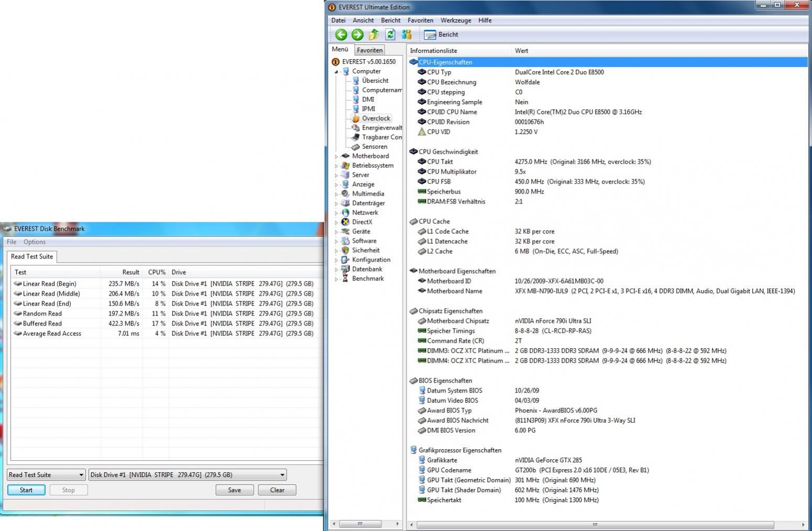812x531 pixels.
Task: Expand the Netzwerk tree node
Action: coord(336,213)
